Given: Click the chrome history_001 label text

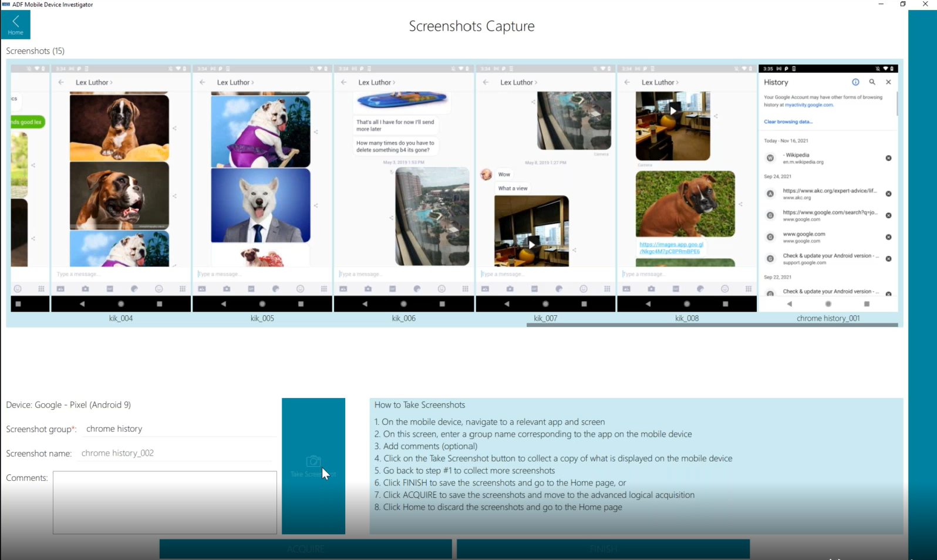Looking at the screenshot, I should pos(828,318).
